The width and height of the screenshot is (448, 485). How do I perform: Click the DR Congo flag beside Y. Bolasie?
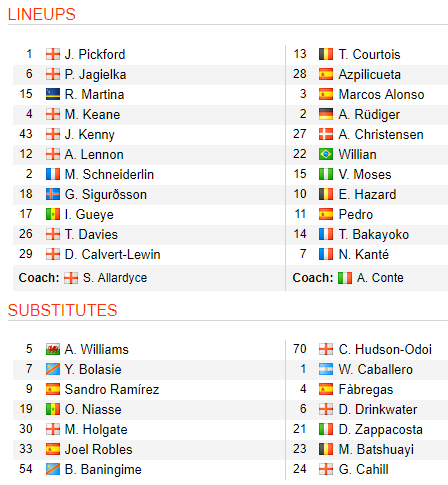53,369
